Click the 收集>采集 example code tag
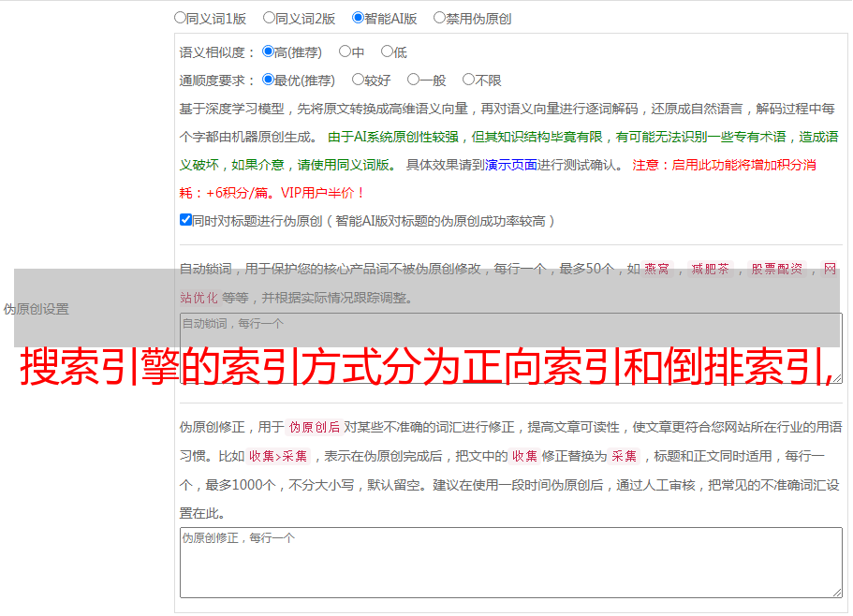Image resolution: width=853 pixels, height=616 pixels. 278,456
